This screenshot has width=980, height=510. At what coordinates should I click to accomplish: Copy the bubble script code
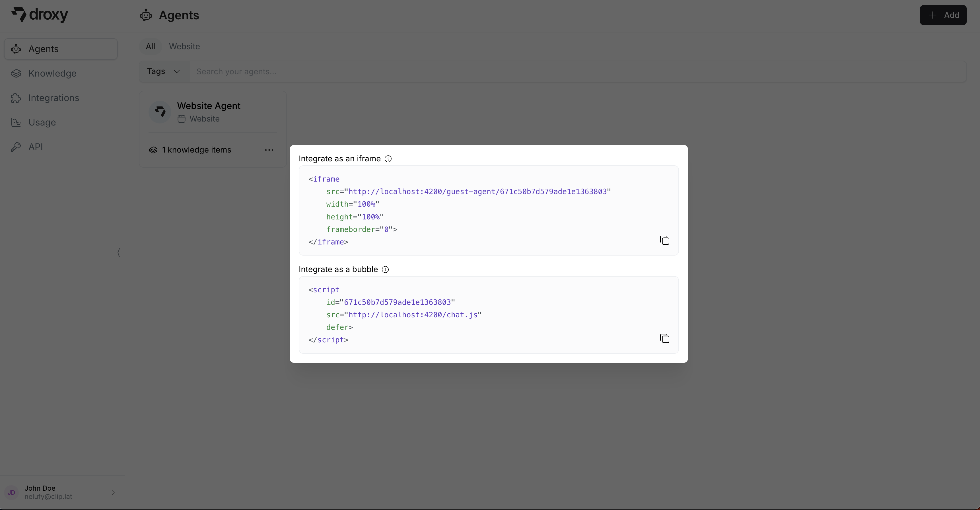point(665,338)
